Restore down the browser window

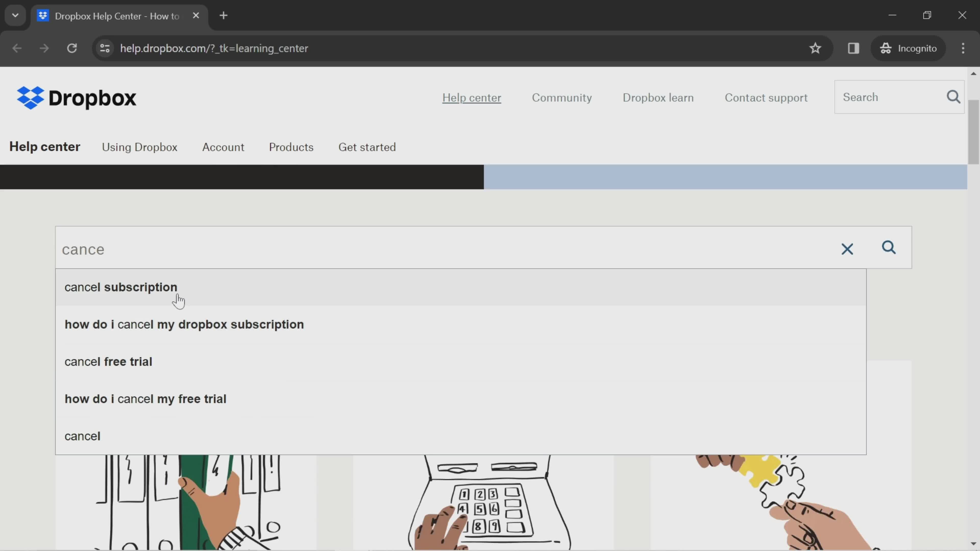[x=927, y=15]
